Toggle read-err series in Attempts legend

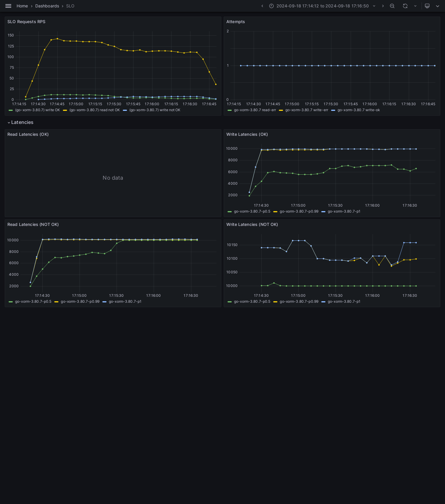point(255,110)
